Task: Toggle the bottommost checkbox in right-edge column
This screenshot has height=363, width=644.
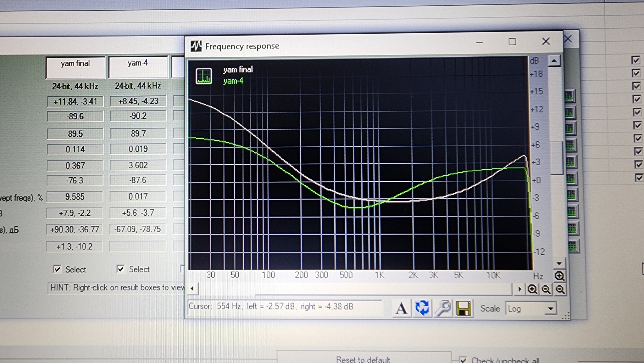Action: (x=639, y=178)
